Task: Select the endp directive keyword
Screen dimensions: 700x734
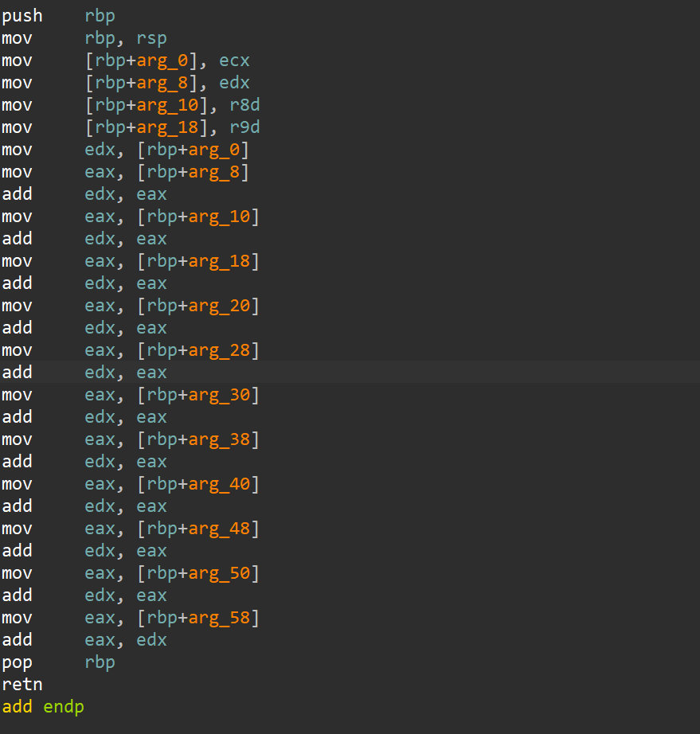Action: 64,707
